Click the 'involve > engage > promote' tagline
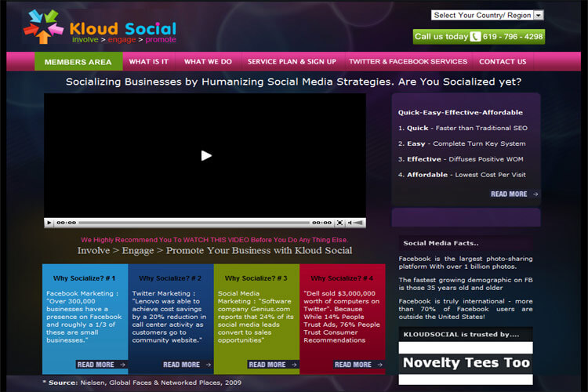The width and height of the screenshot is (588, 392). (x=124, y=39)
